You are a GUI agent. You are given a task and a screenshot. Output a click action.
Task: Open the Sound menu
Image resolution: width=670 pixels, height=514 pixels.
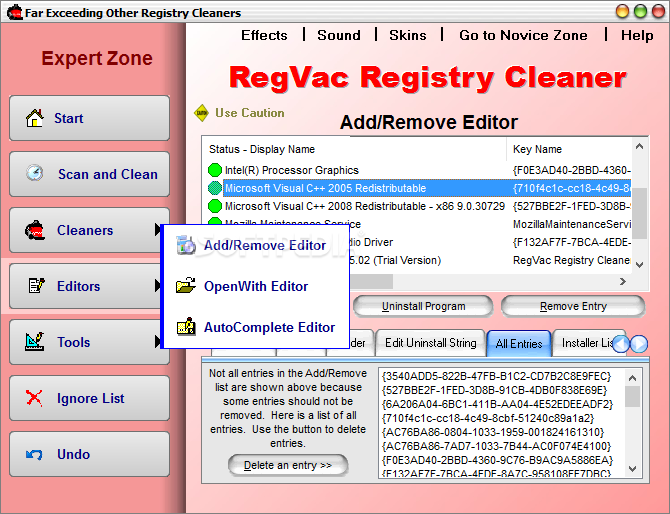(339, 35)
